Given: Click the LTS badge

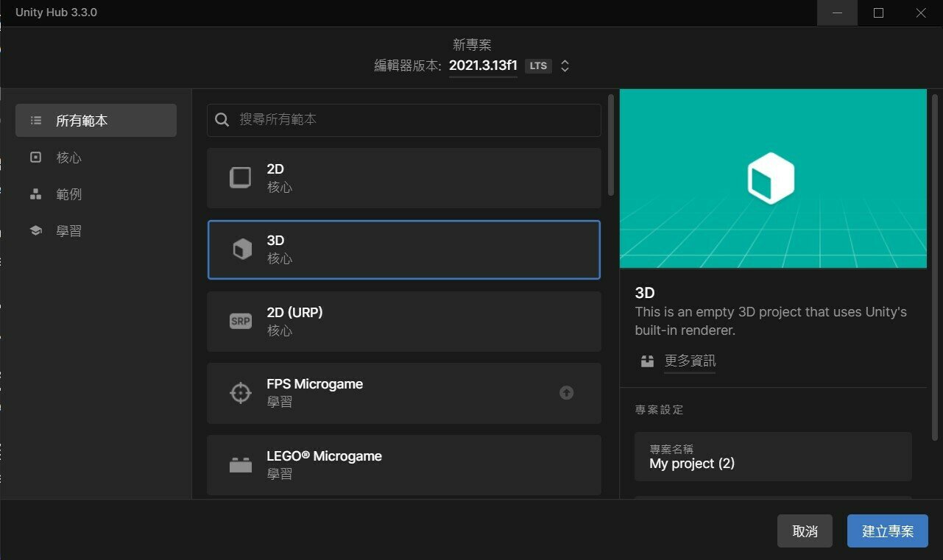Looking at the screenshot, I should tap(539, 65).
